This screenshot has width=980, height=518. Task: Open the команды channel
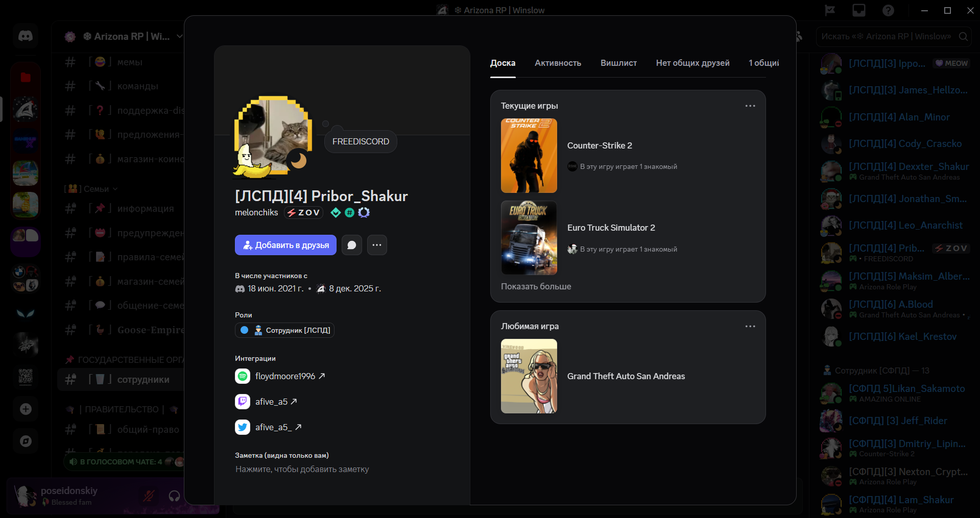(122, 86)
